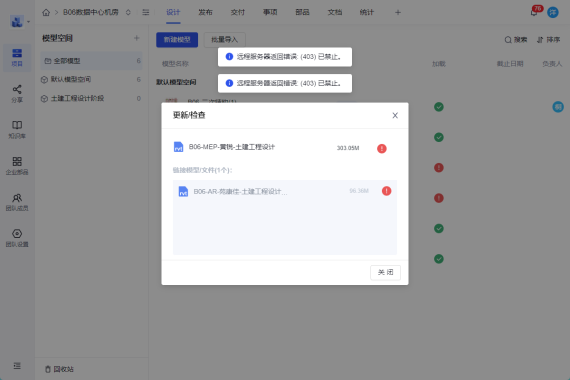Click the 链接模型/文件(1个) label
570x380 pixels.
point(202,170)
